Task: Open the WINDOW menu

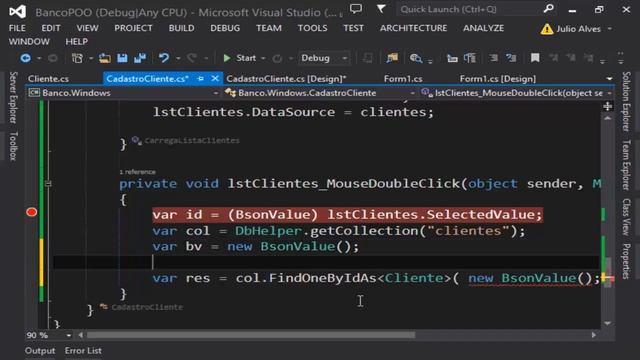Action: click(x=29, y=42)
